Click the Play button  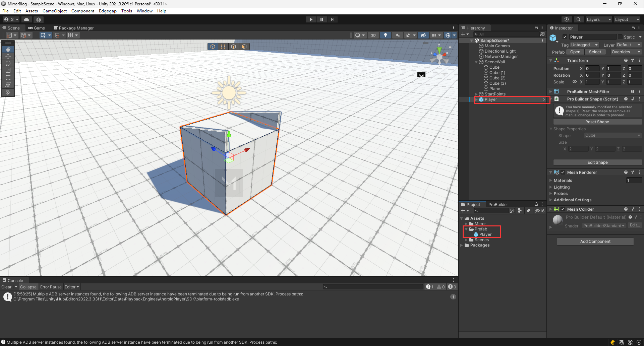click(x=311, y=19)
